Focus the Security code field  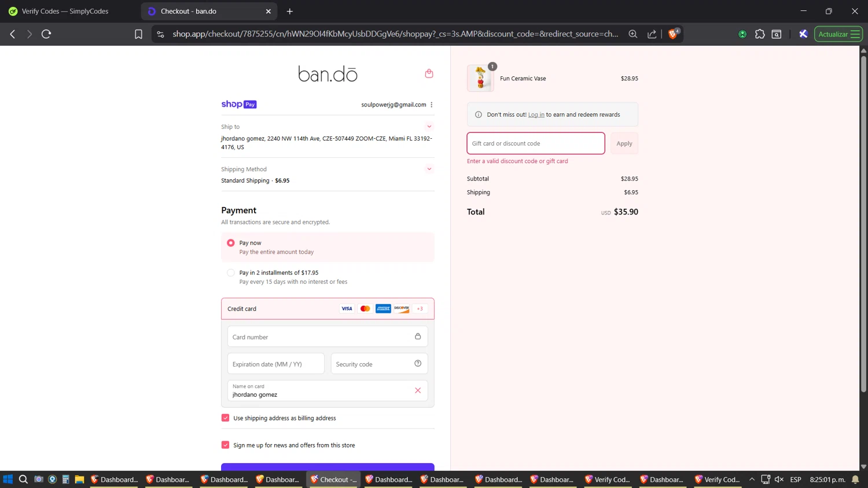pos(379,364)
